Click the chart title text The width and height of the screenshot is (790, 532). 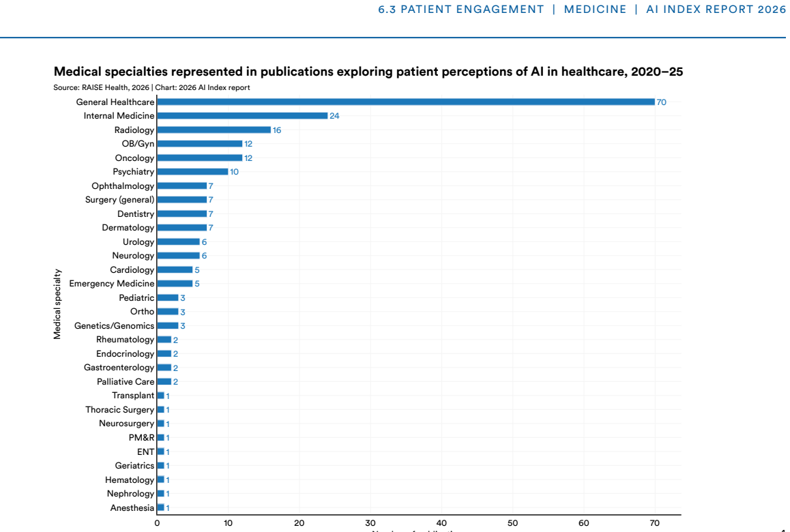(x=368, y=72)
